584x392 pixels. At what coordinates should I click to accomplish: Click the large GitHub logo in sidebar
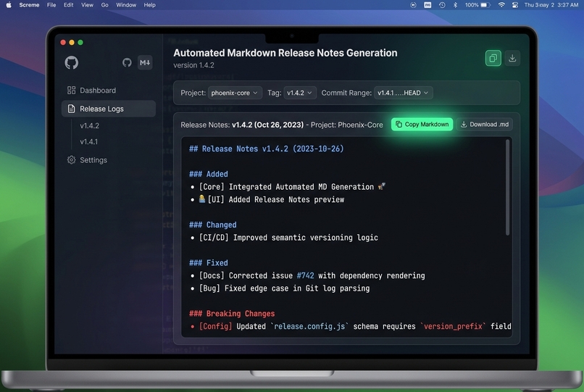pos(72,62)
